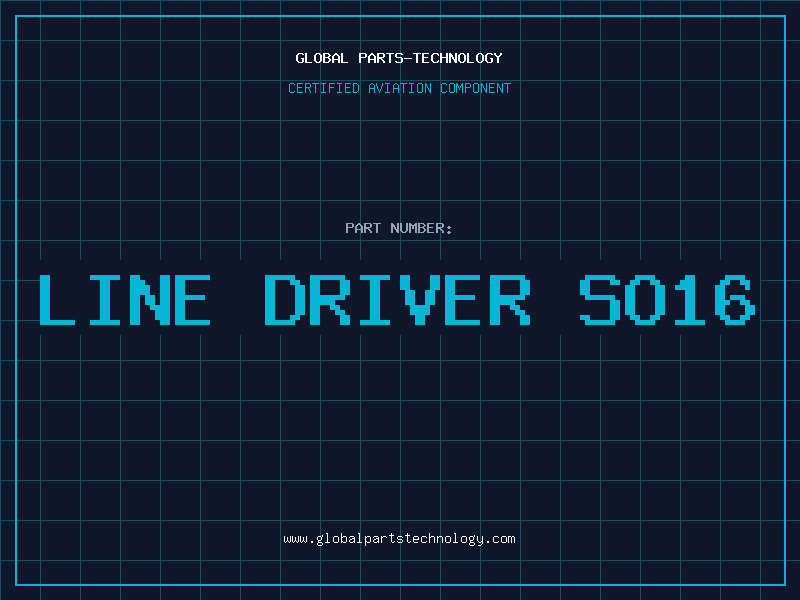Click the .com ending of the URL
This screenshot has width=800, height=600.
tap(501, 539)
